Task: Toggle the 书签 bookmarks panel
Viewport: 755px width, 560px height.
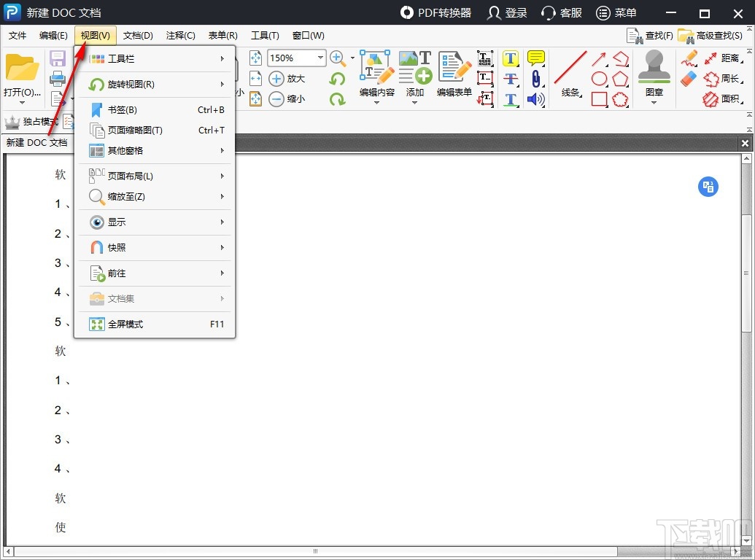Action: pyautogui.click(x=120, y=109)
